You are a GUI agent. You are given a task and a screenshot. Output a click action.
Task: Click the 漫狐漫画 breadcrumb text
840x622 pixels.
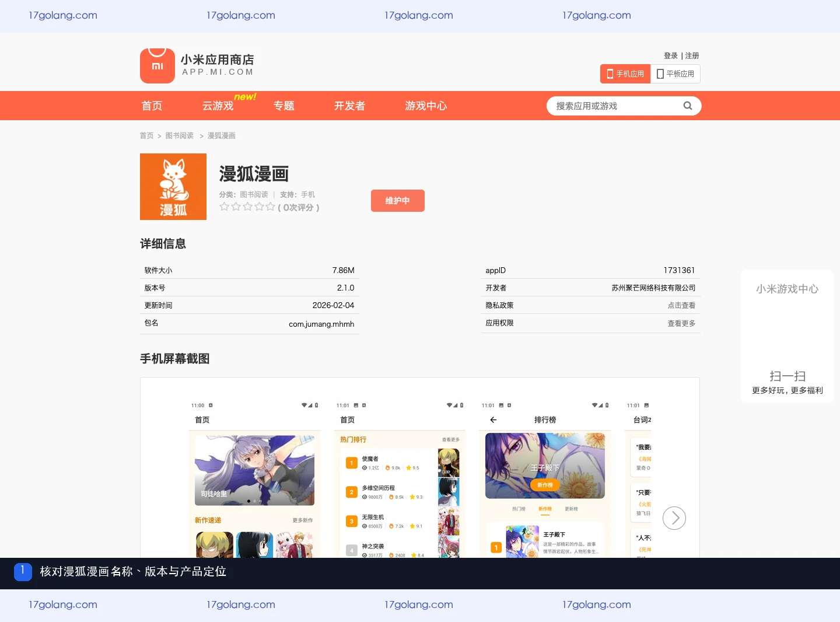coord(222,135)
